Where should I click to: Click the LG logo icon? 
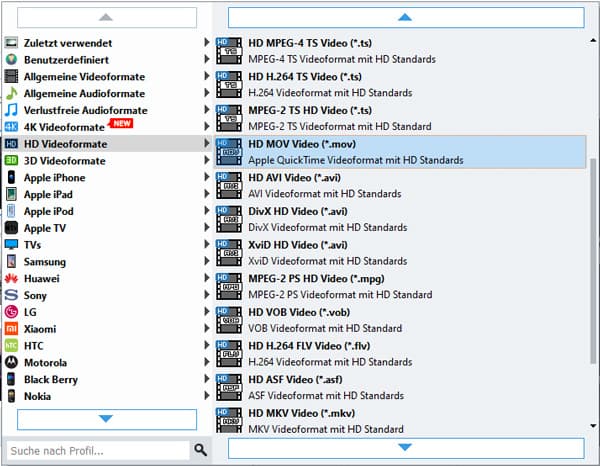[x=11, y=312]
